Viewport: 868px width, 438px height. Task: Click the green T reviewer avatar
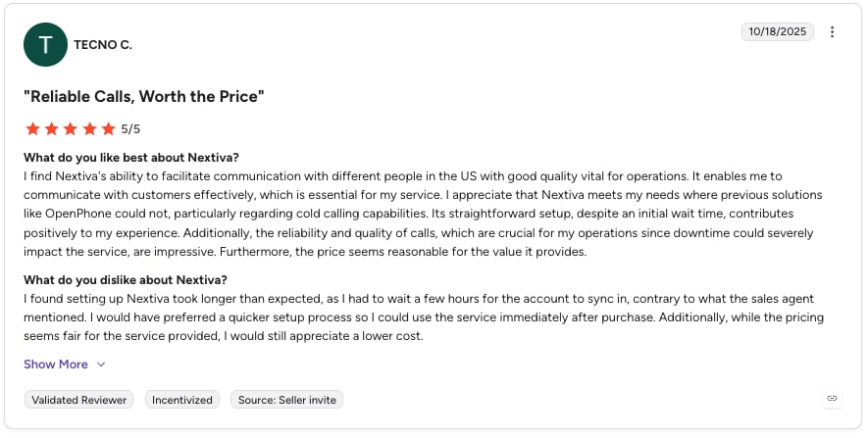[x=45, y=44]
